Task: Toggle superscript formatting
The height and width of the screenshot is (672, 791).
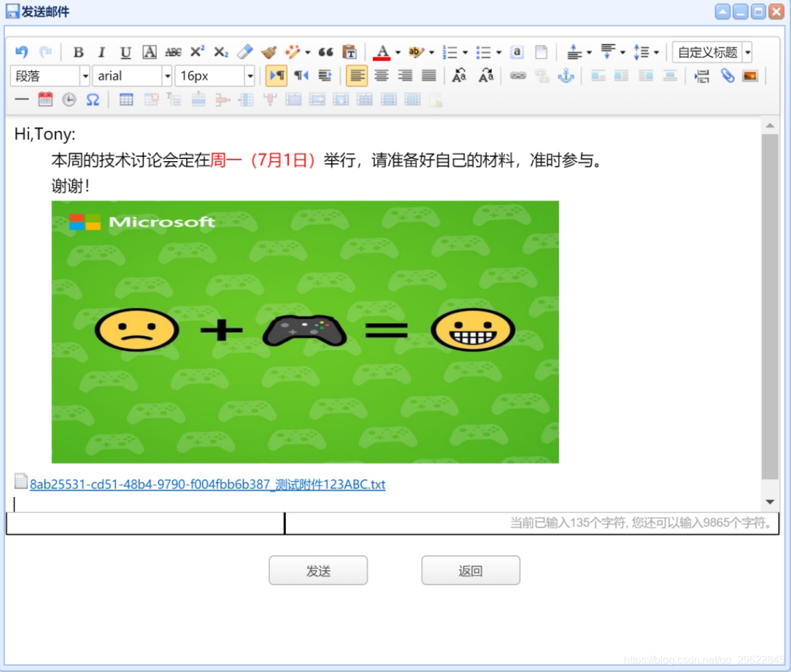Action: click(197, 52)
